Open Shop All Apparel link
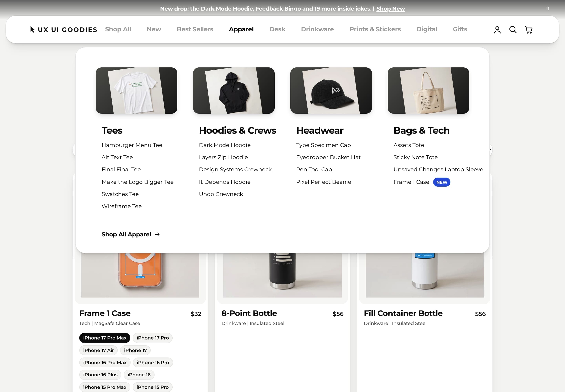The height and width of the screenshot is (392, 565). click(130, 234)
